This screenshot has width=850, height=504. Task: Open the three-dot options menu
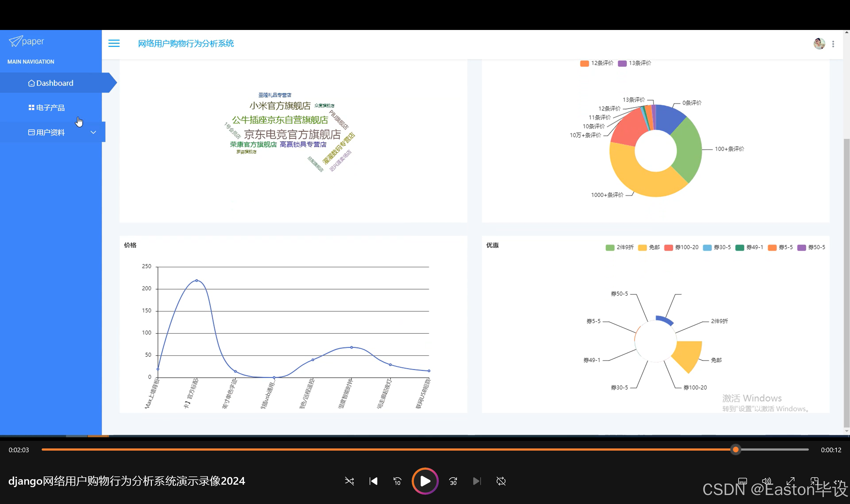click(833, 44)
